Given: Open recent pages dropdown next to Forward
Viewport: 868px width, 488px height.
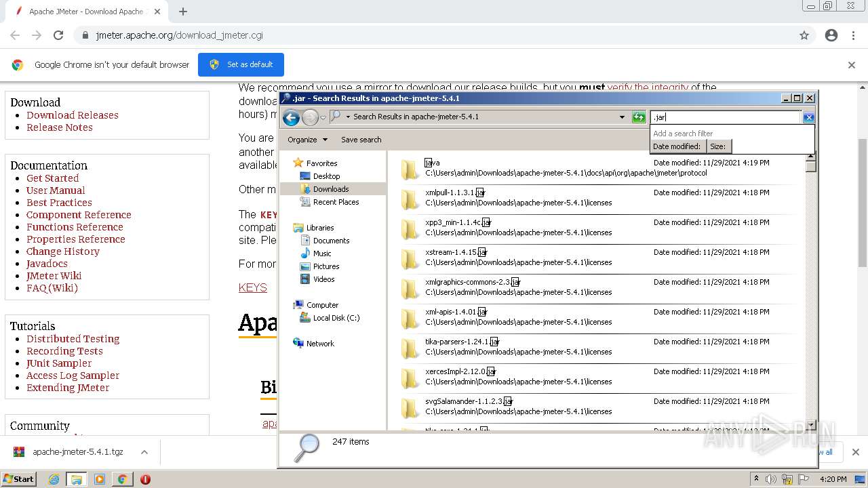Looking at the screenshot, I should coord(323,117).
